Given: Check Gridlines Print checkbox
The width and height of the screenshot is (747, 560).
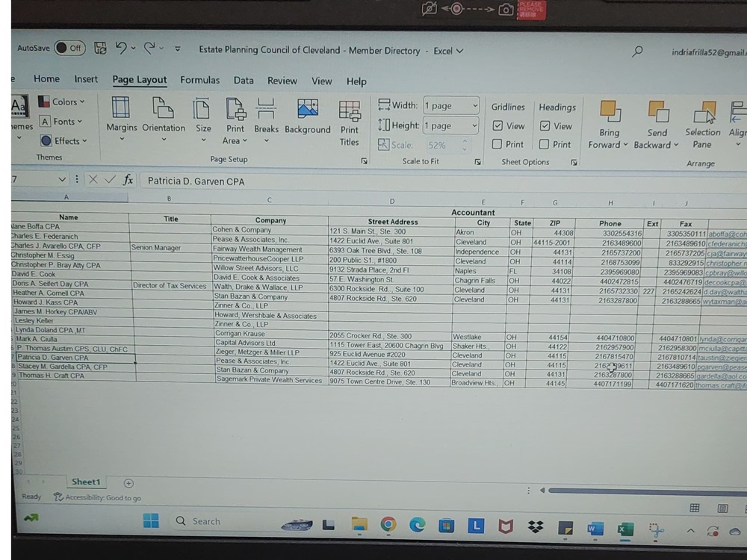Looking at the screenshot, I should [497, 144].
